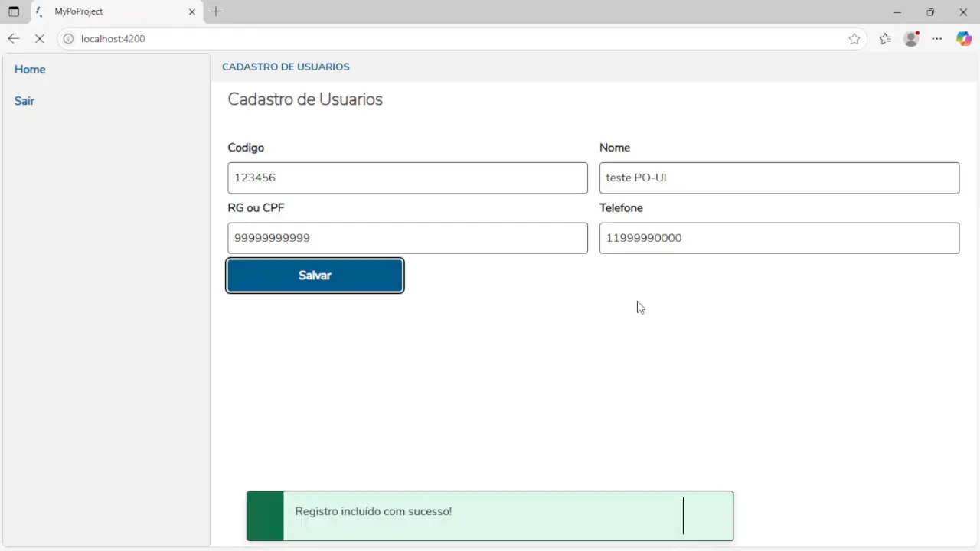Viewport: 980px width, 551px height.
Task: Close the MyPoProject tab
Action: [x=192, y=11]
